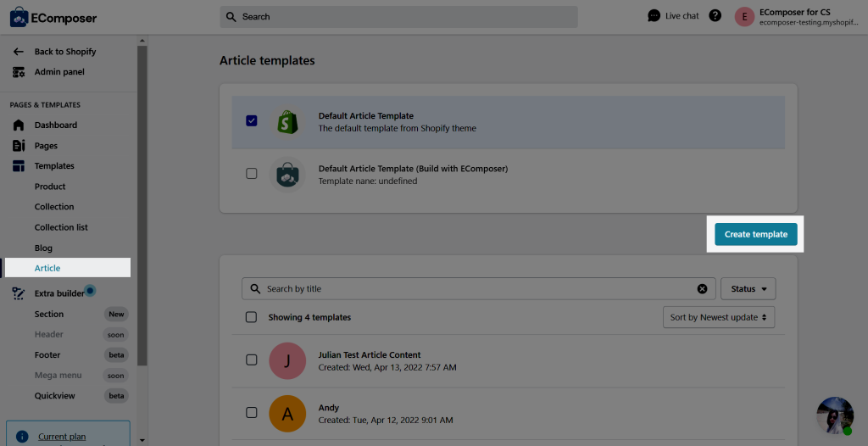Clear the Search by title field
868x446 pixels.
[x=702, y=288]
